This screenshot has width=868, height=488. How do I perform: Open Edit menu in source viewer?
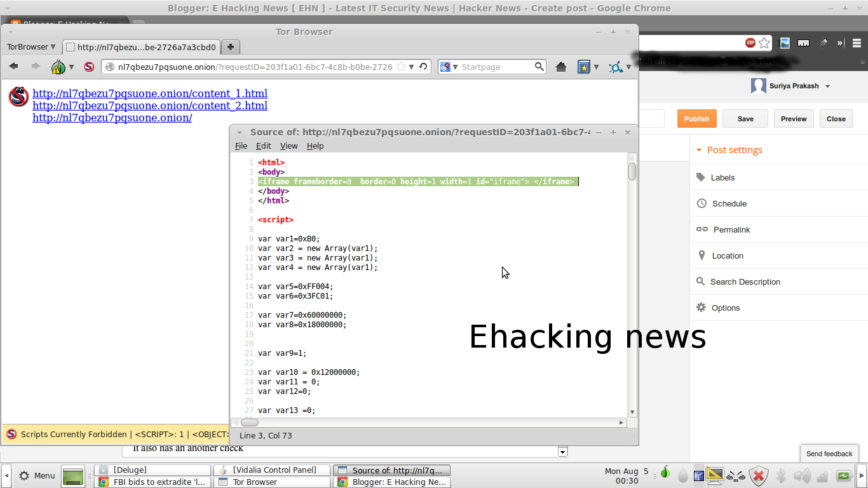263,146
